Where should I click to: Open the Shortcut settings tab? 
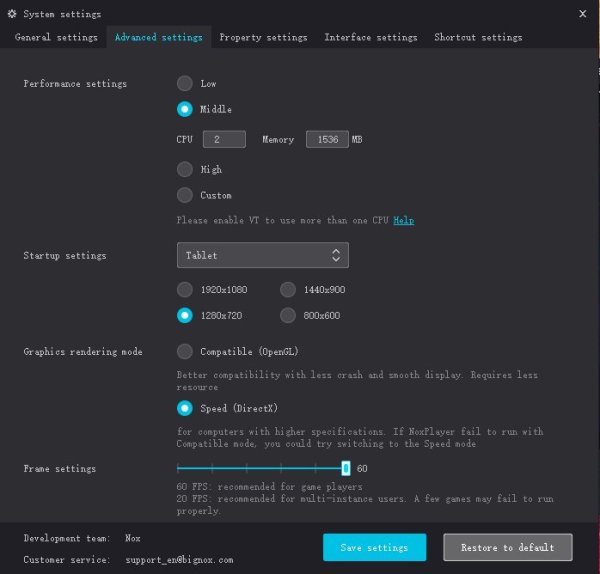tap(478, 38)
